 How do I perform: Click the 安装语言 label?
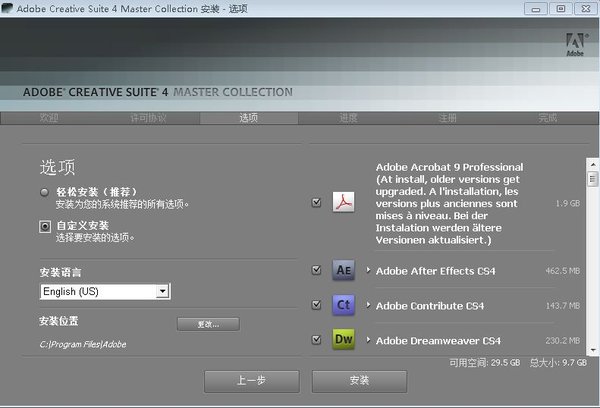(60, 273)
